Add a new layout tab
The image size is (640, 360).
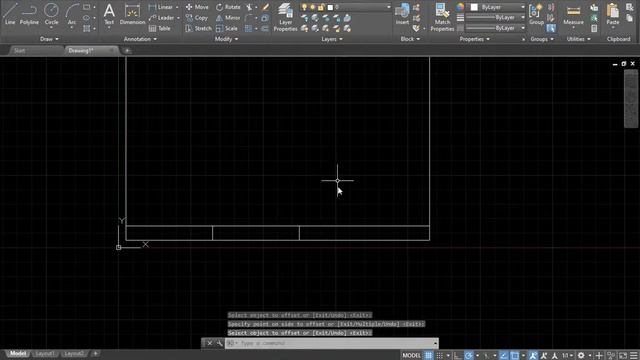coord(96,353)
